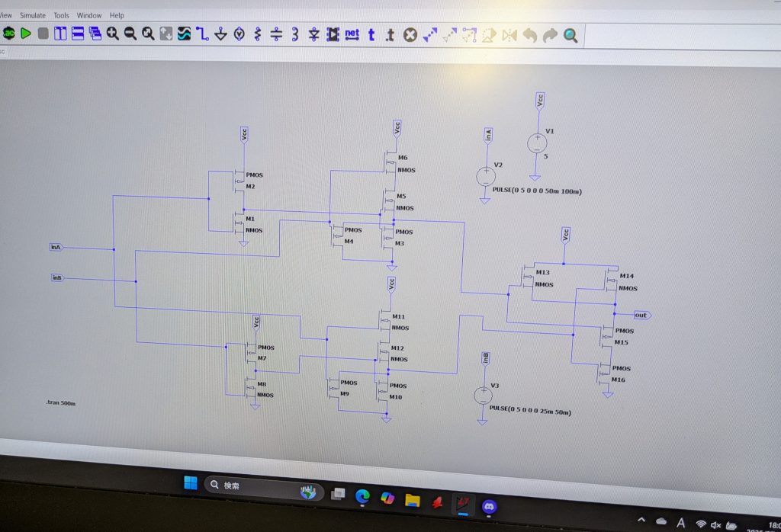The image size is (781, 532).
Task: Select the Diode tool
Action: pyautogui.click(x=313, y=34)
